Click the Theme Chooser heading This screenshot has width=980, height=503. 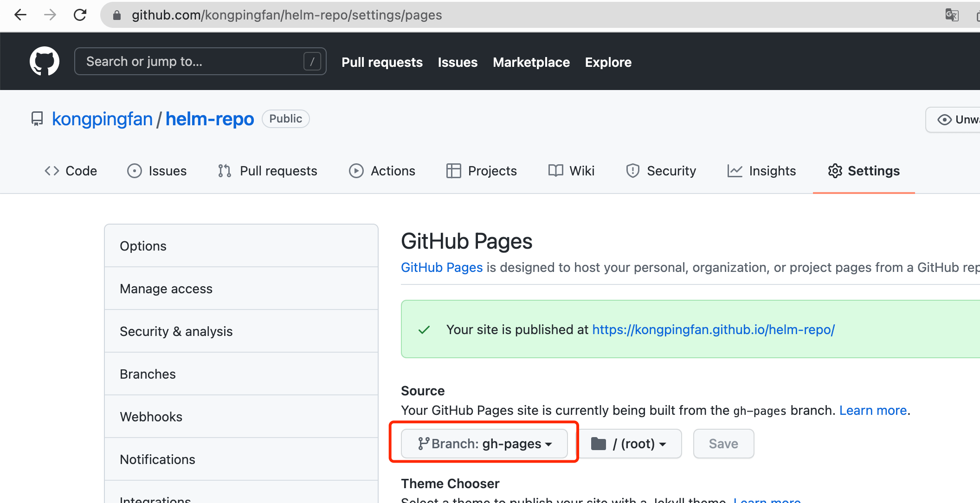click(x=450, y=484)
